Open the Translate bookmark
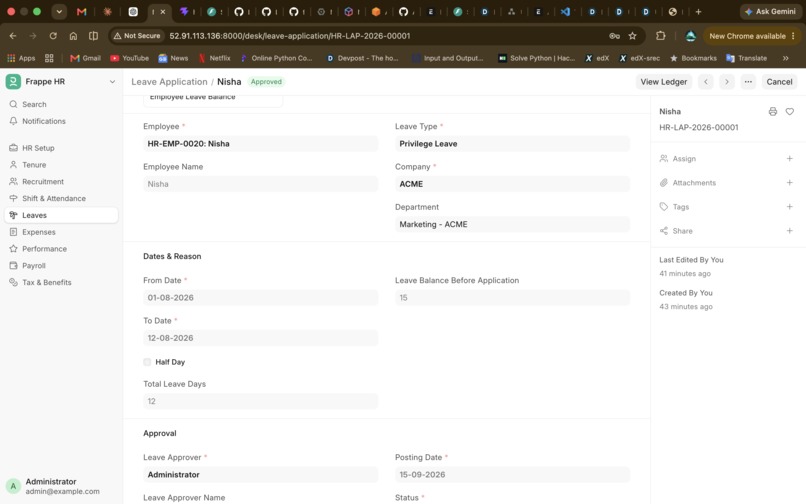Image resolution: width=806 pixels, height=504 pixels. tap(747, 58)
